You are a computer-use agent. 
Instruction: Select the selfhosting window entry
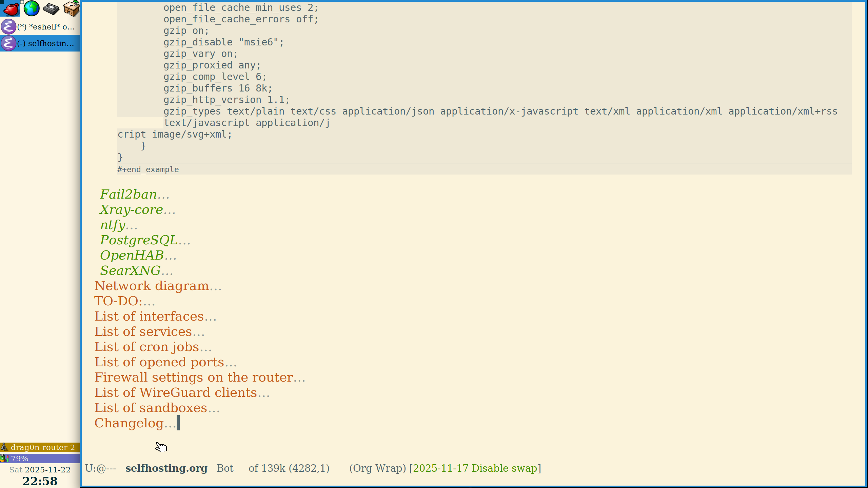46,43
